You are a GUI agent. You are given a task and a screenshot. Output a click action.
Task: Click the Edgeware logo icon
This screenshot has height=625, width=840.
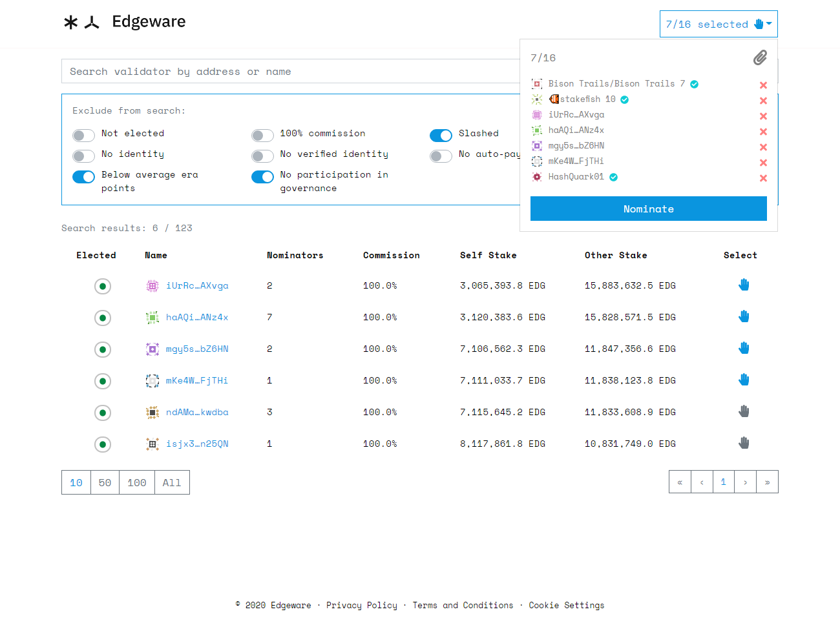click(x=81, y=23)
